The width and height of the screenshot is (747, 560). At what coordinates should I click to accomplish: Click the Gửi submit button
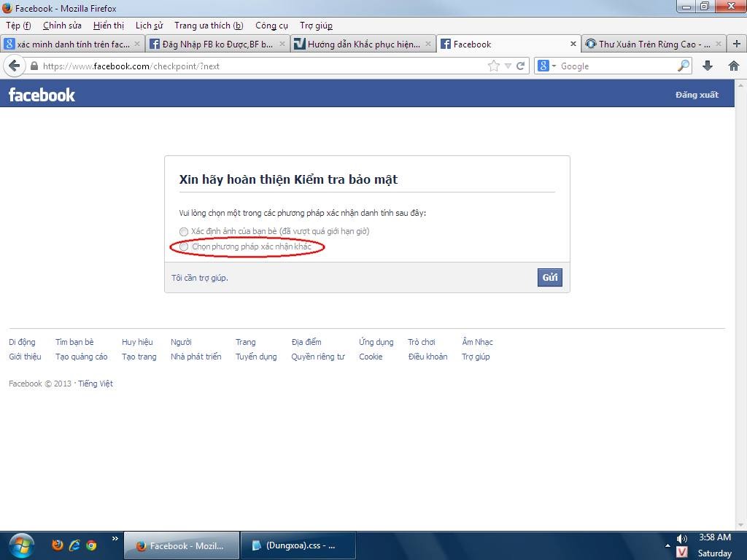click(x=550, y=278)
